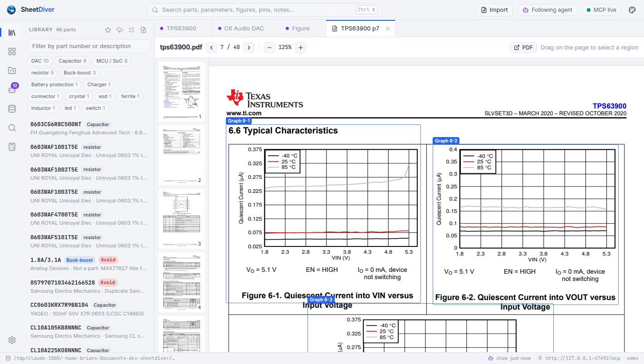The height and width of the screenshot is (364, 644).
Task: Zoom out the PDF with minus button
Action: [x=269, y=47]
